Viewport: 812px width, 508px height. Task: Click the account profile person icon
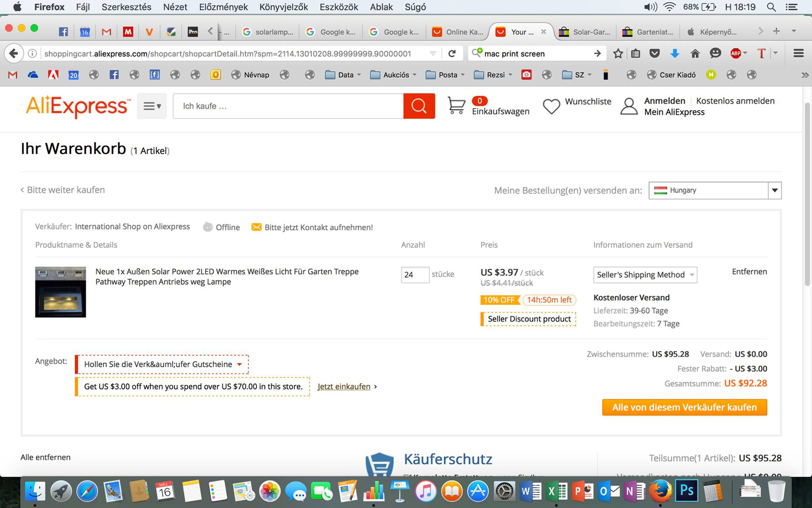click(629, 106)
